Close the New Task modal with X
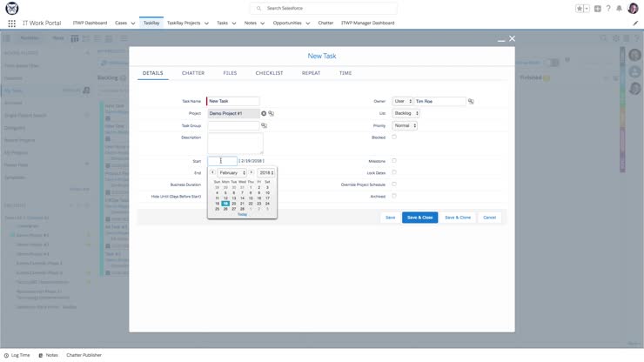The image size is (644, 362). 513,38
